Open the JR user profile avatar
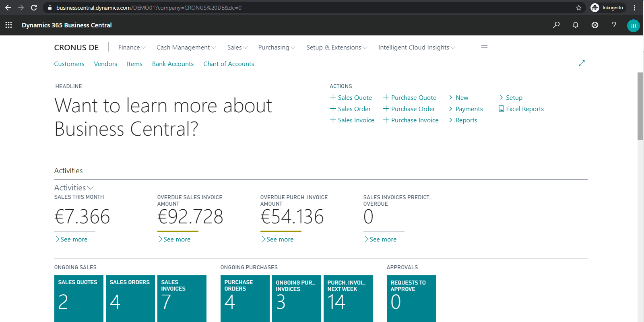 tap(634, 26)
